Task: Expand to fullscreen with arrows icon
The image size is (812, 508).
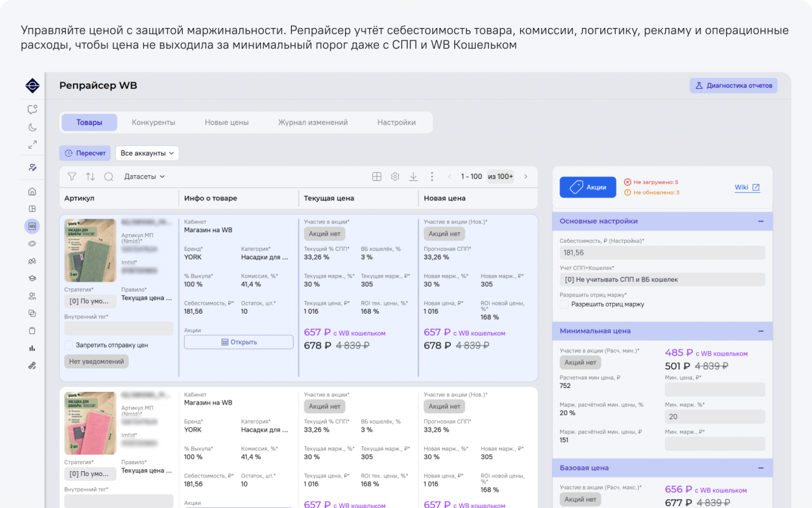Action: coord(32,145)
